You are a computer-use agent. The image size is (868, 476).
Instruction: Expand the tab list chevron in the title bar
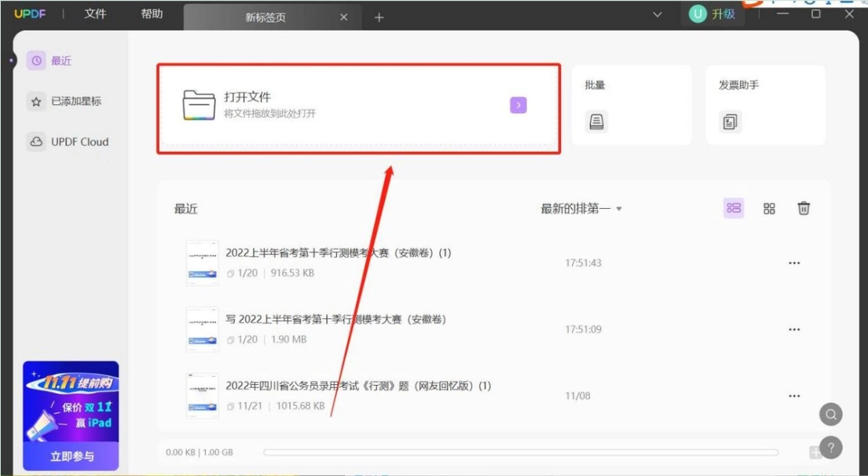657,15
